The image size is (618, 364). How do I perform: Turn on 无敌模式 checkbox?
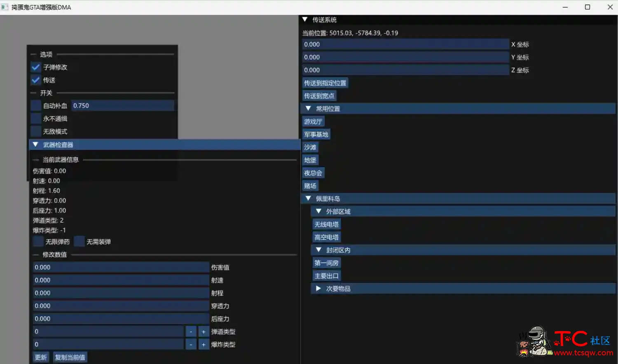pyautogui.click(x=36, y=131)
